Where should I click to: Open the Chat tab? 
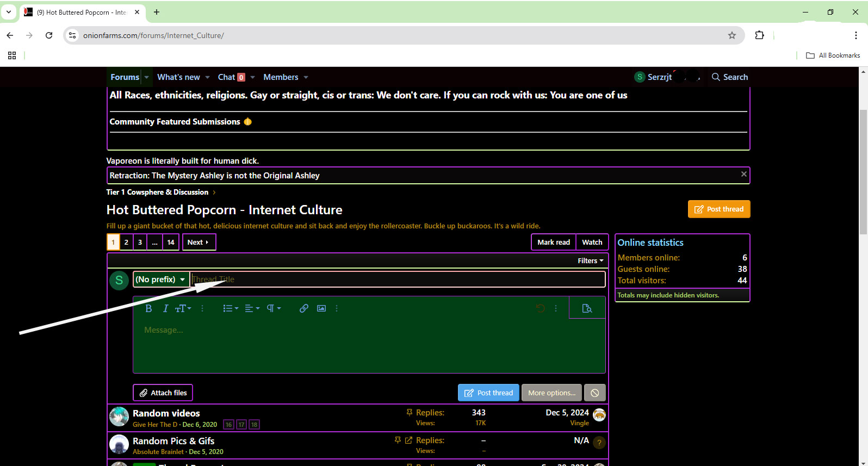click(231, 77)
